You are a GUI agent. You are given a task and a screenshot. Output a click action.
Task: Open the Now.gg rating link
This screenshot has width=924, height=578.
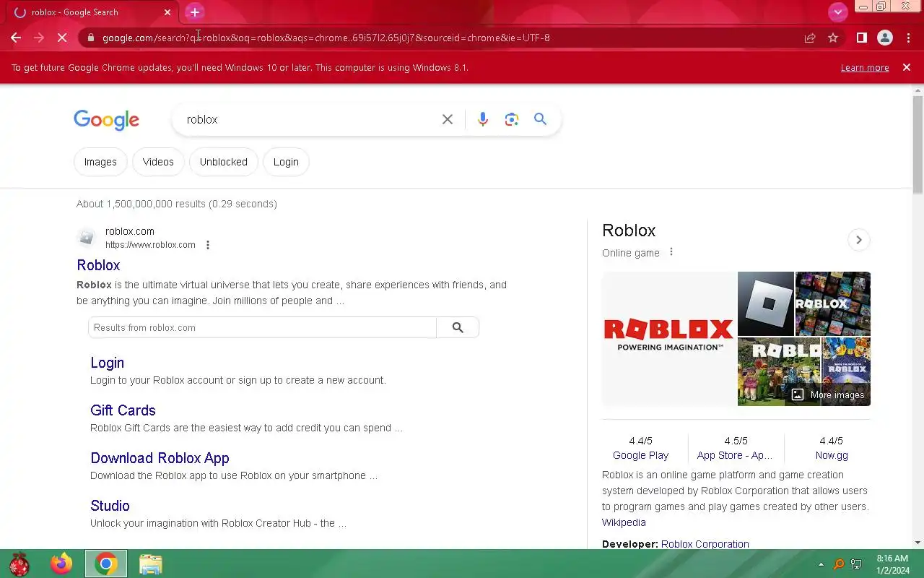pyautogui.click(x=832, y=455)
